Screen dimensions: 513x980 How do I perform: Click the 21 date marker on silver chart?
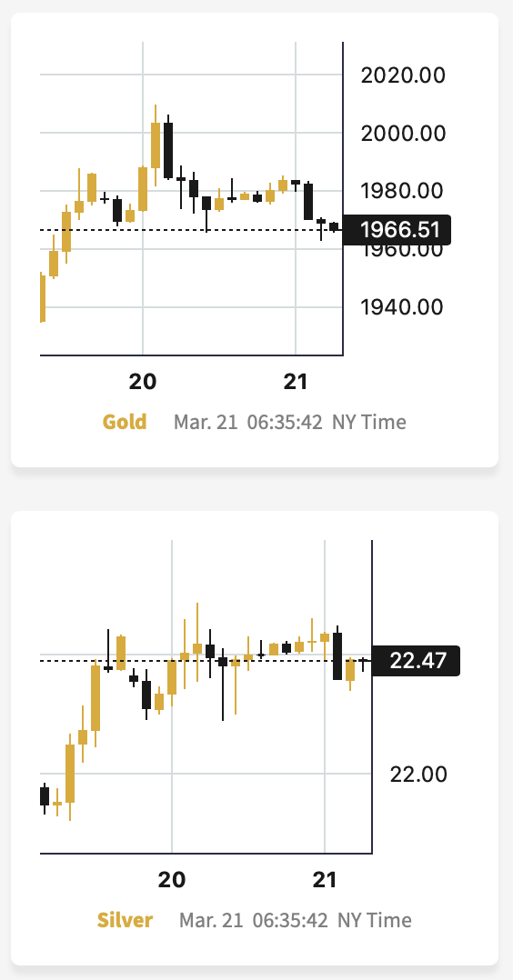click(325, 879)
